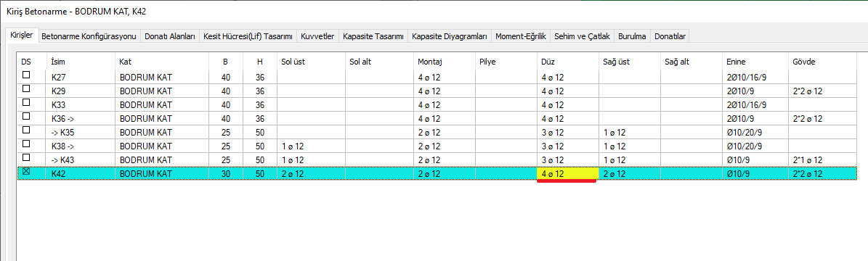Open the Donatılar tab
Screen dimensions: 868x261
(670, 36)
